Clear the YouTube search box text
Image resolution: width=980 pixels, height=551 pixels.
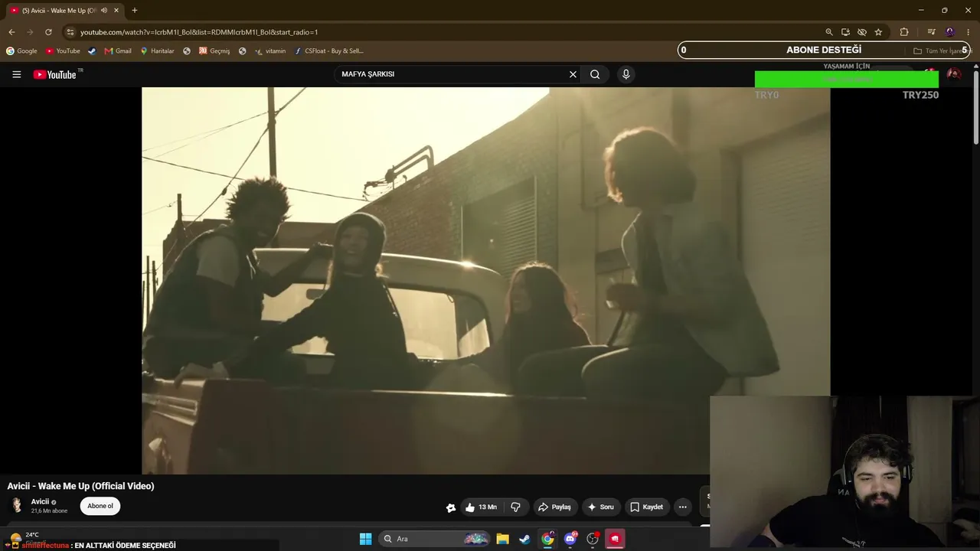pyautogui.click(x=573, y=74)
